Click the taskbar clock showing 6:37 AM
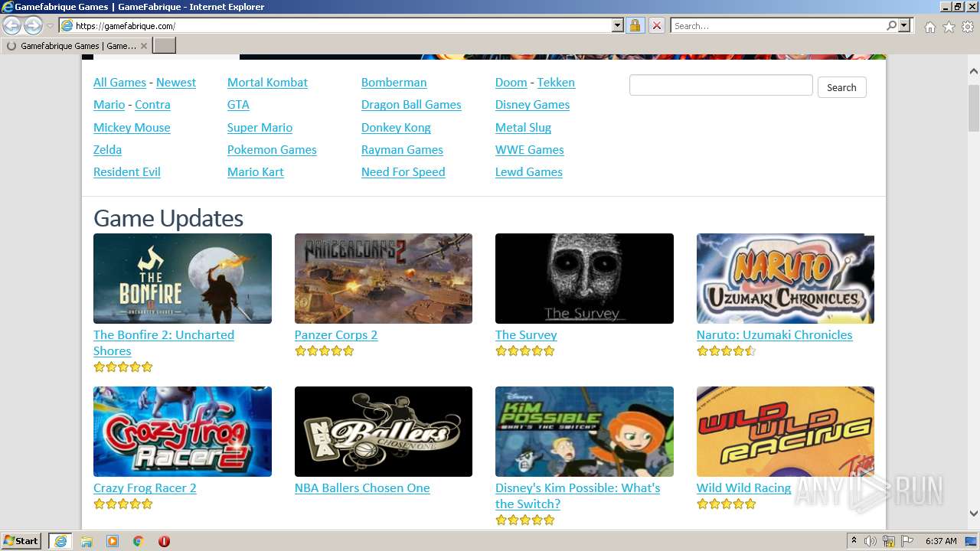Viewport: 980px width, 551px height. 941,541
